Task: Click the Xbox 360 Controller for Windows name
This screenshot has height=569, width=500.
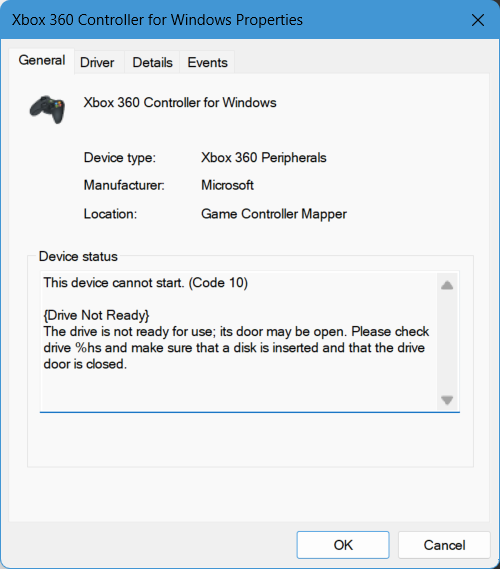Action: (180, 103)
